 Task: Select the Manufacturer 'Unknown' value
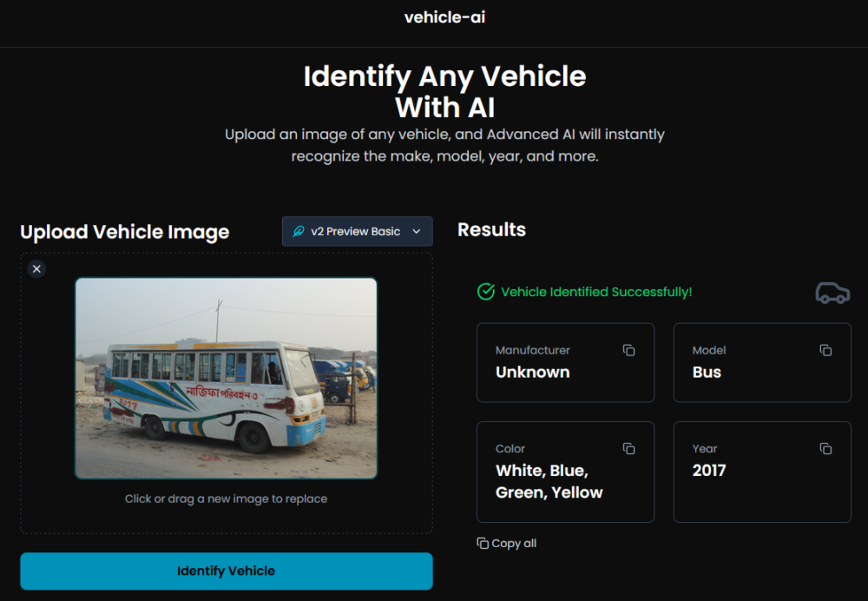[533, 372]
